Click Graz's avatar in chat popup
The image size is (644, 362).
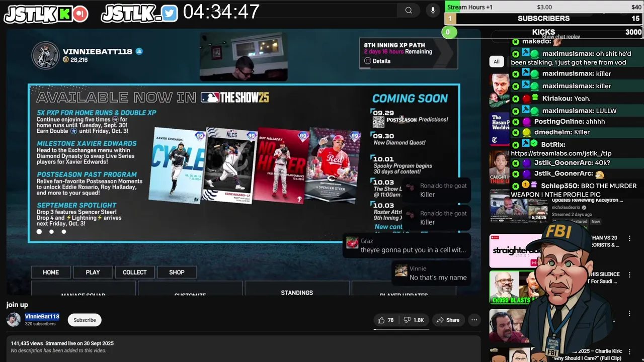coord(352,242)
